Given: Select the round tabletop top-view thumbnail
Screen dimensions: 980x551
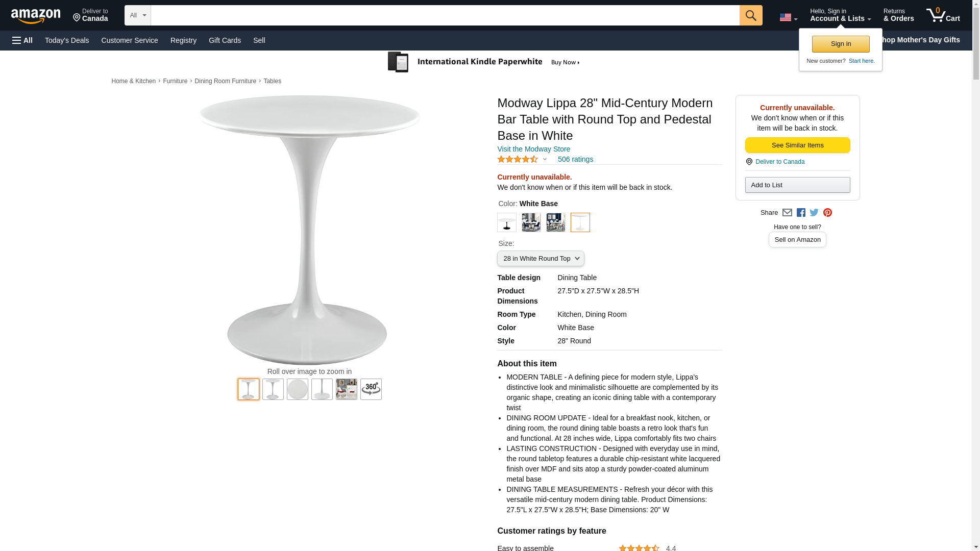Looking at the screenshot, I should pyautogui.click(x=297, y=389).
